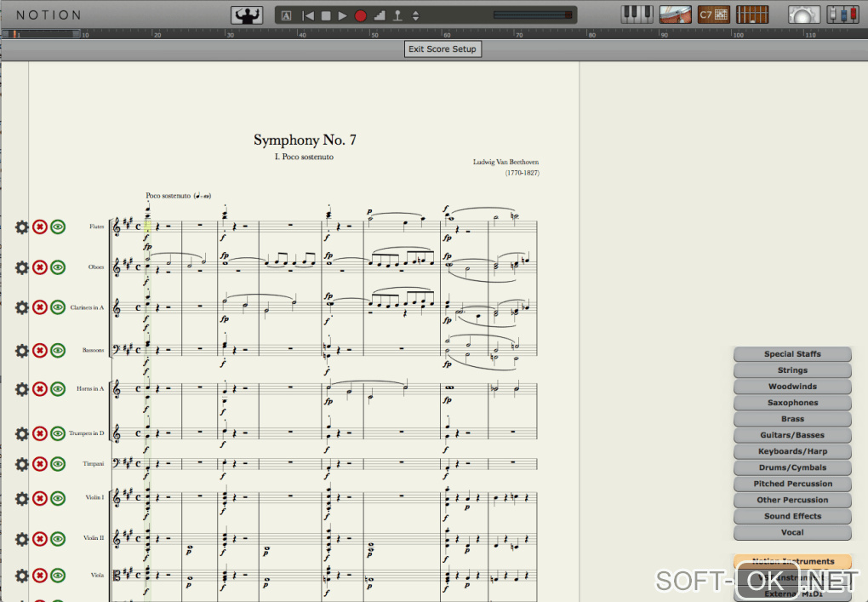Enable step-time entry staircase icon

pyautogui.click(x=380, y=15)
